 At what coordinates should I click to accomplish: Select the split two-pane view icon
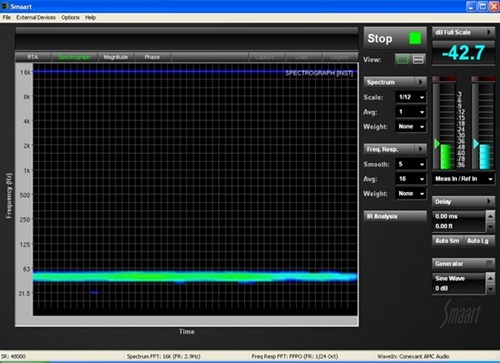[x=418, y=60]
